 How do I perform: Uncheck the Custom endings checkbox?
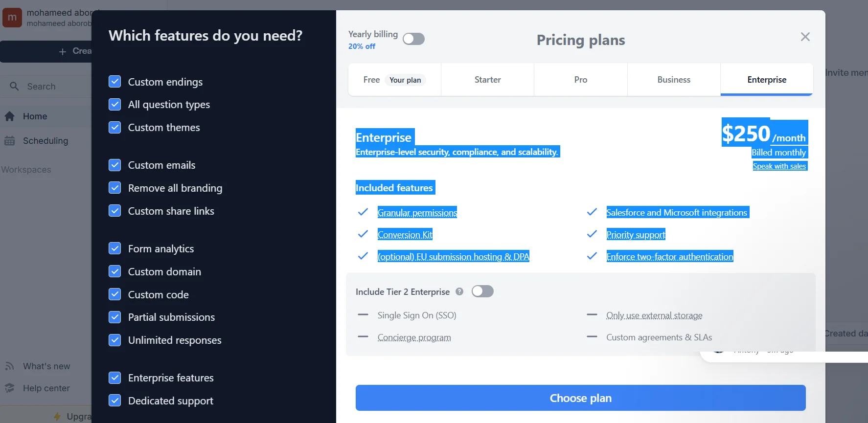coord(115,82)
